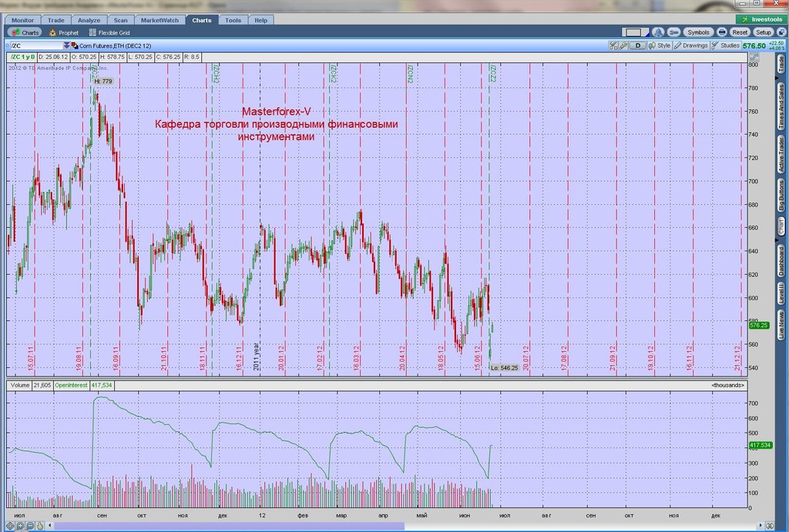Select the Chart side tab
Viewport: 789px width, 532px height.
(x=781, y=226)
